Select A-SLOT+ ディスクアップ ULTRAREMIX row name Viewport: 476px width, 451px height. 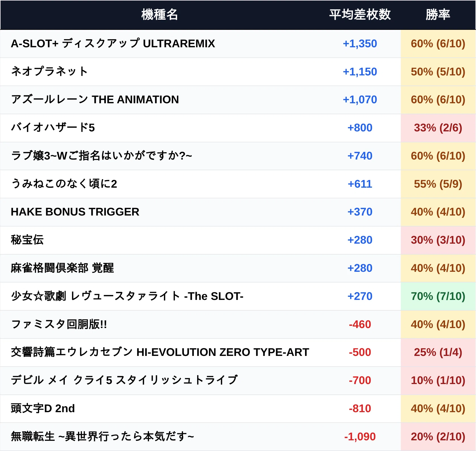pyautogui.click(x=113, y=44)
